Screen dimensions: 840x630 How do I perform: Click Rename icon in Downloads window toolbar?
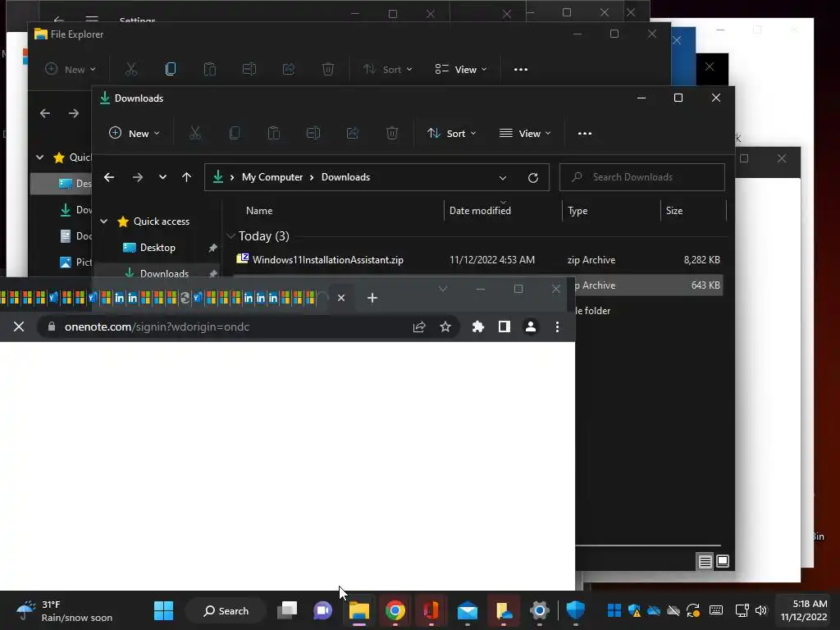(313, 134)
